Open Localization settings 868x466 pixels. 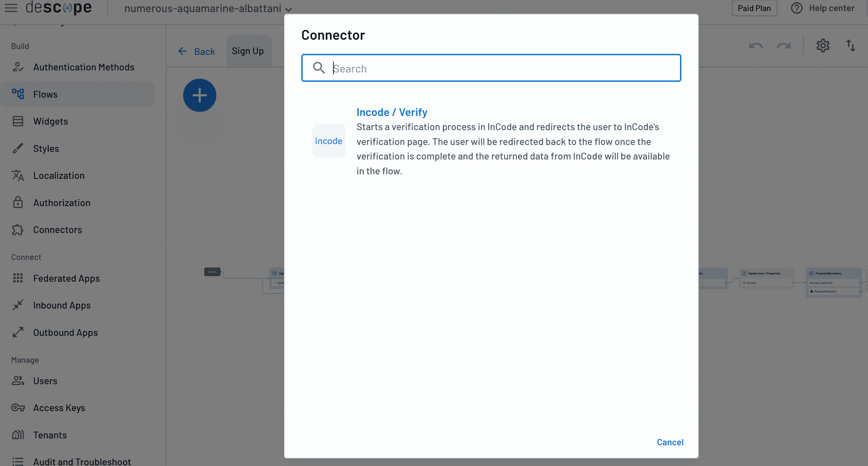coord(59,175)
